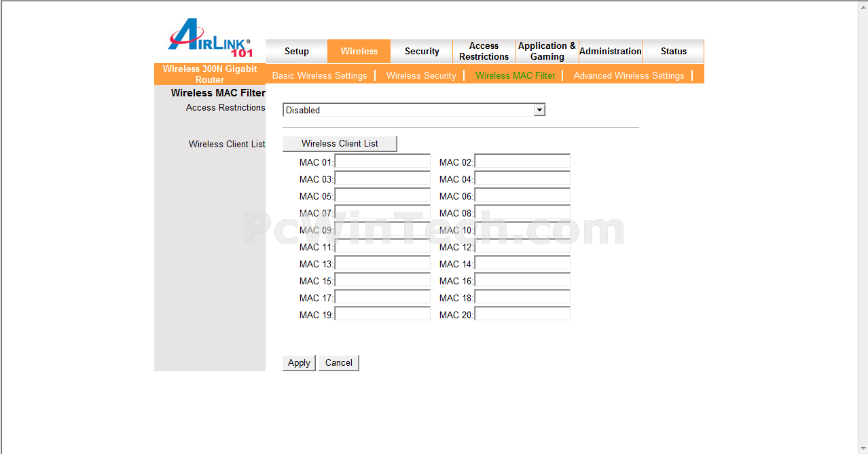Image resolution: width=868 pixels, height=454 pixels.
Task: Select the MAC 18 text box
Action: click(x=522, y=297)
